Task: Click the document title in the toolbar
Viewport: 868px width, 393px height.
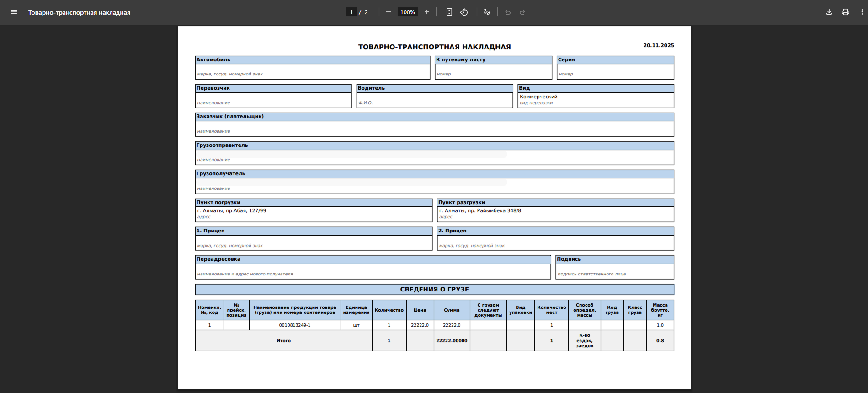Action: tap(79, 13)
